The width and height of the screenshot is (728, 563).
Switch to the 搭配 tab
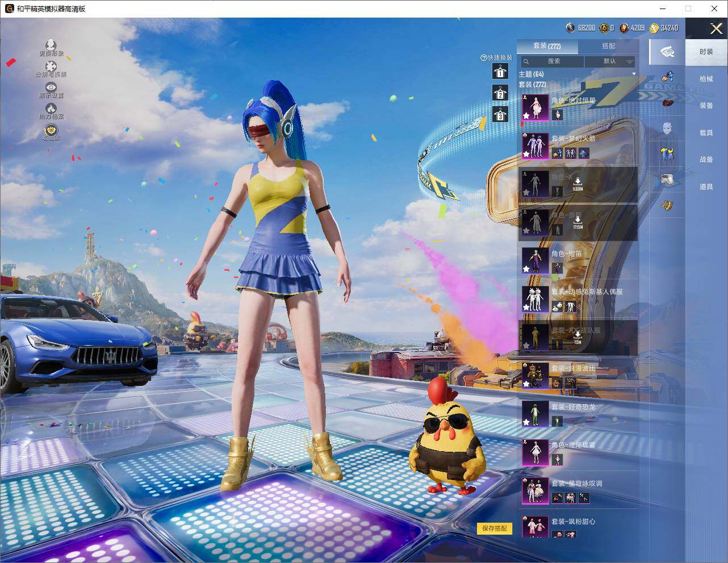pyautogui.click(x=608, y=46)
